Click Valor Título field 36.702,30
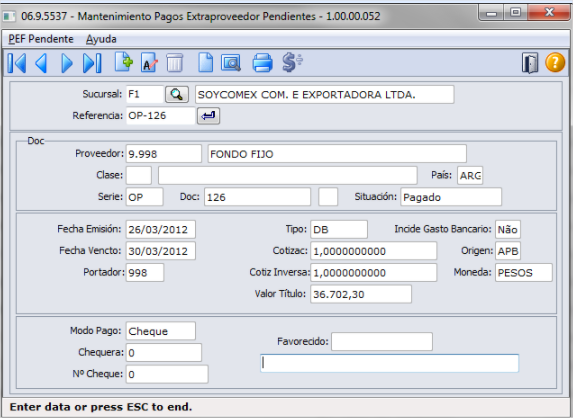Viewport: 573px width, 418px height. (361, 294)
